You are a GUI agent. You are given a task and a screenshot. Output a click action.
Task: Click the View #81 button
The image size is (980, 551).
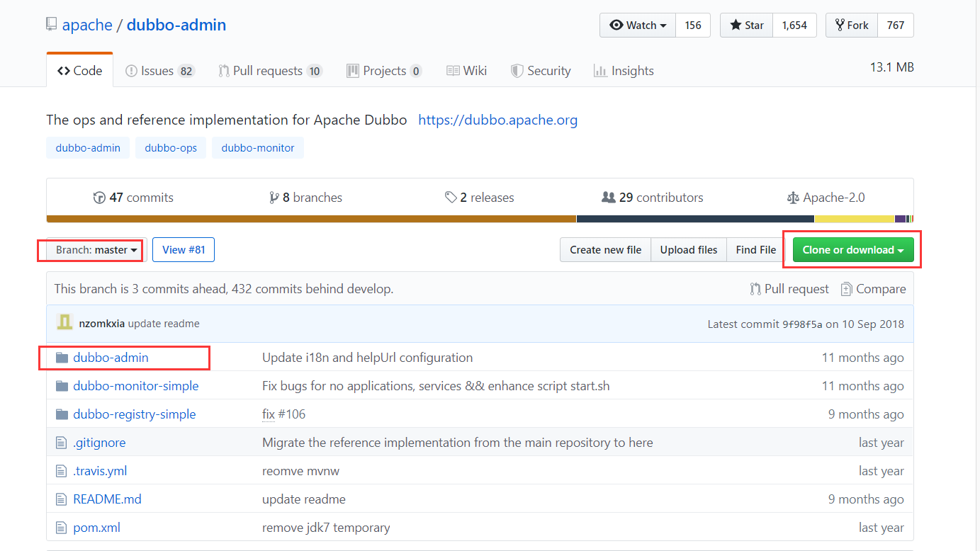[x=184, y=250]
